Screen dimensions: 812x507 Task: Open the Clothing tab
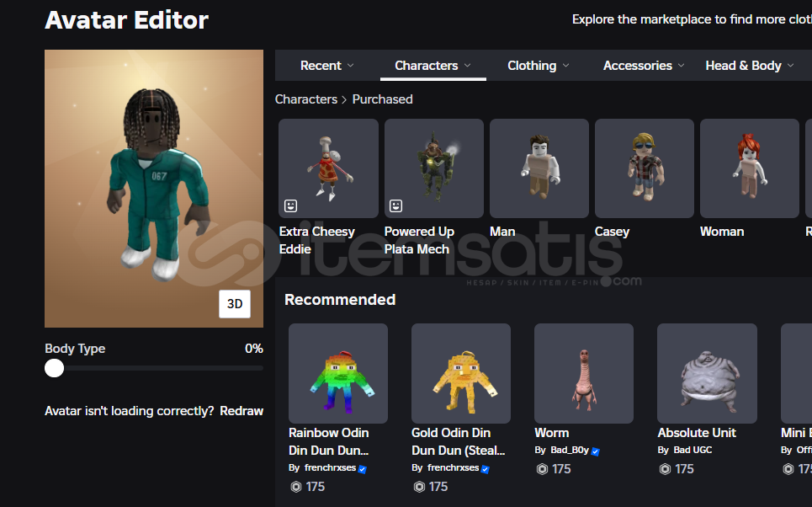click(x=538, y=66)
